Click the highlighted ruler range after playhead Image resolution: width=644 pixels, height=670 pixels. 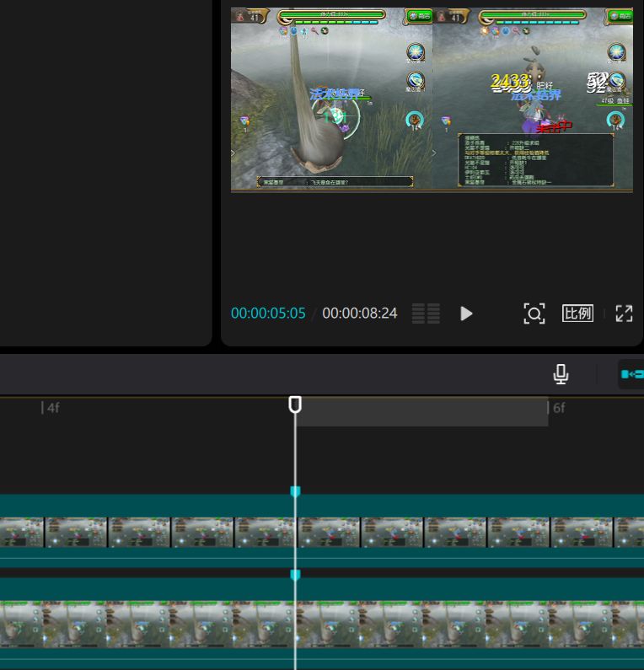click(422, 412)
